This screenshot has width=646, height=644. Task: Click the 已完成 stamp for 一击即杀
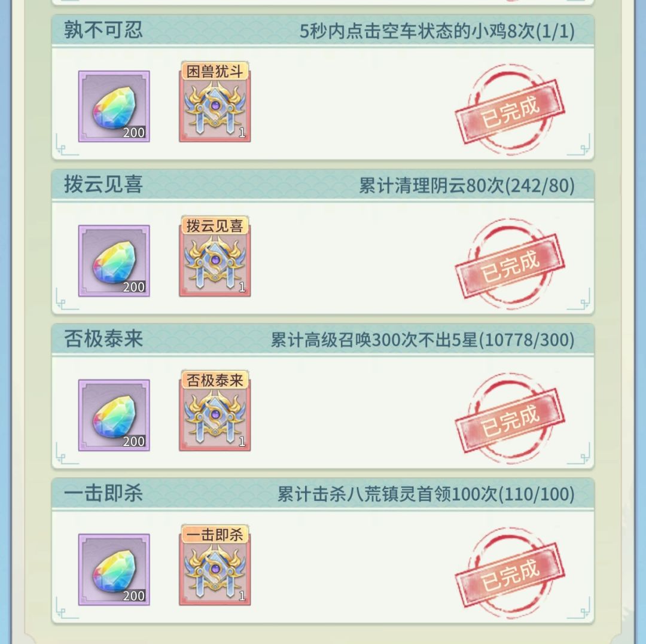coord(510,573)
